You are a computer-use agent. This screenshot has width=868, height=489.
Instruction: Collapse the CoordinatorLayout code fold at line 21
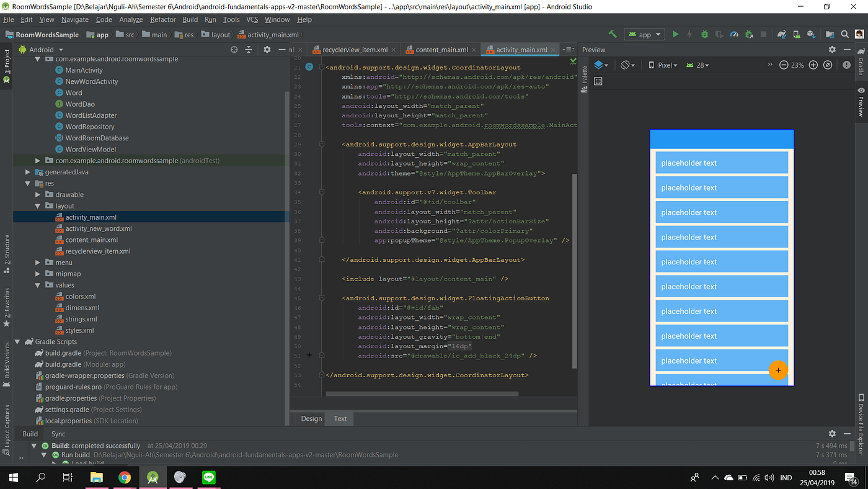coord(321,66)
